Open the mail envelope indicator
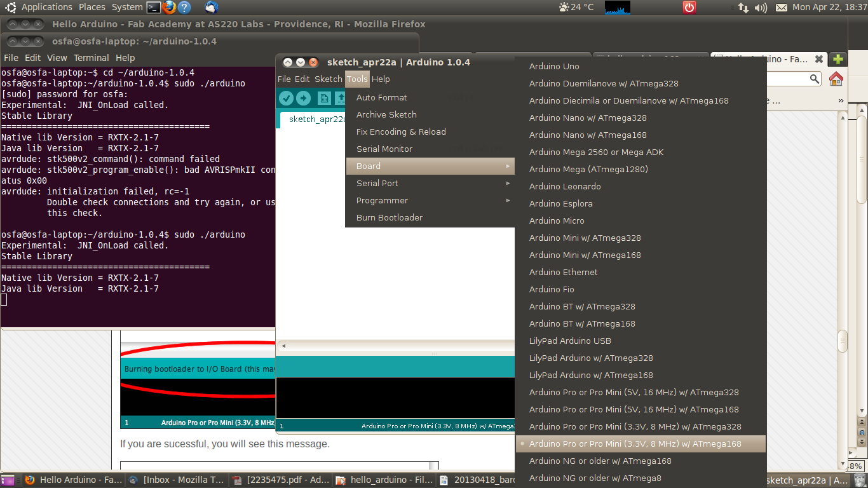Image resolution: width=868 pixels, height=488 pixels. click(781, 8)
